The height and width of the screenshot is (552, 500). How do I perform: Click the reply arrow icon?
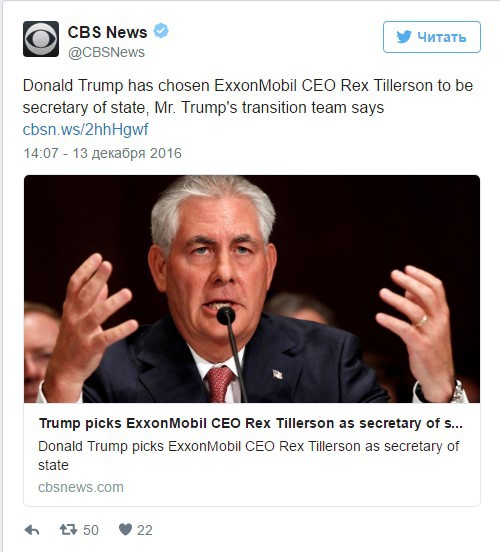click(32, 529)
